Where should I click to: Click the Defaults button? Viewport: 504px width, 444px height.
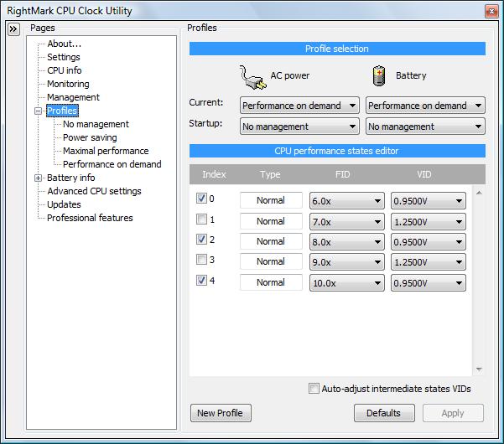point(384,413)
